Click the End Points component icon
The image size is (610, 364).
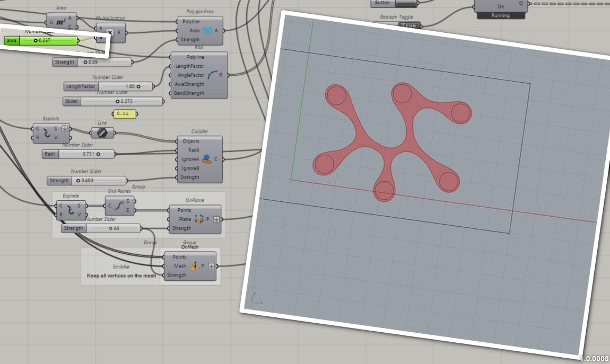(119, 206)
